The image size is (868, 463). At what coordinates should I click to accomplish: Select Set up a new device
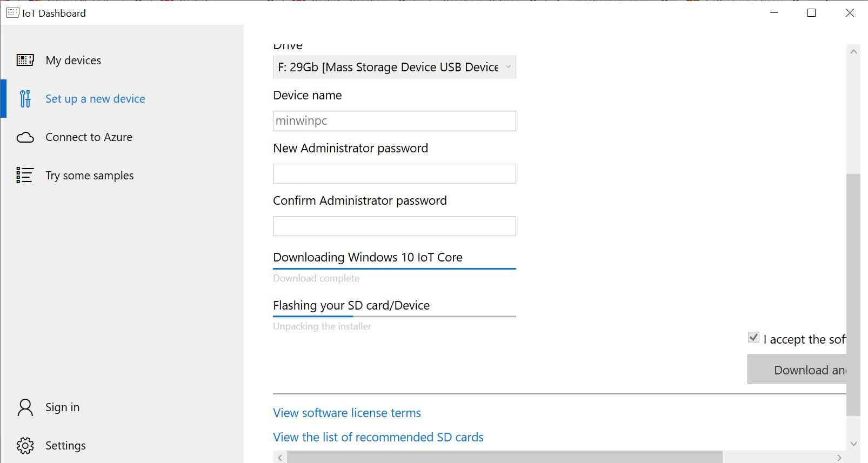tap(95, 99)
